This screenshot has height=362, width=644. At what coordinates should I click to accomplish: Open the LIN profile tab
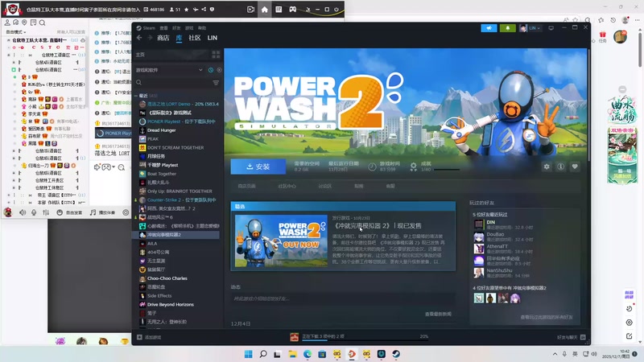[x=213, y=38]
